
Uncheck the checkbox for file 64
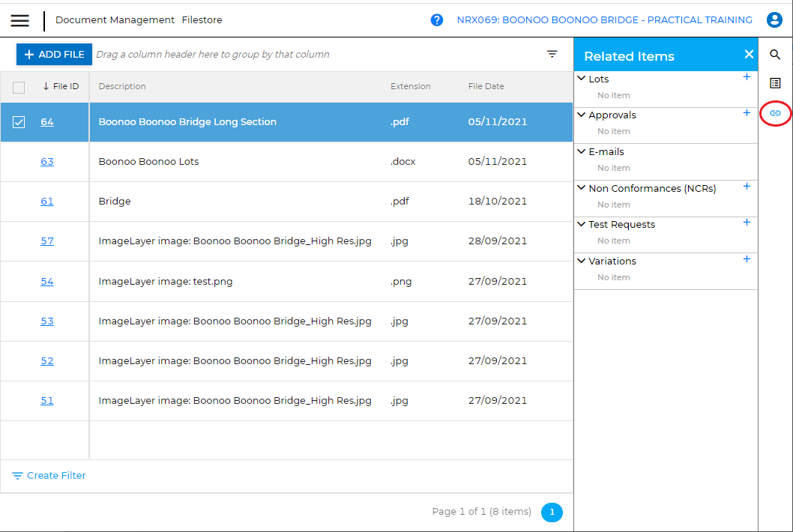pyautogui.click(x=19, y=122)
